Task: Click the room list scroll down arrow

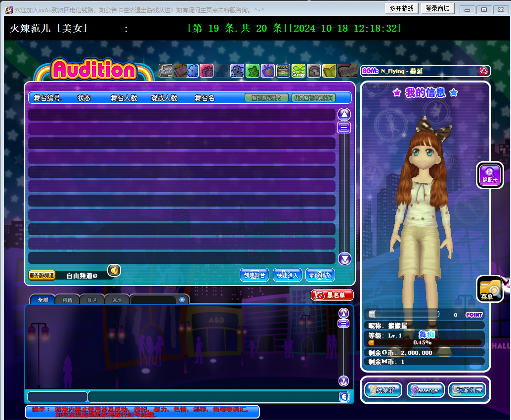Action: [x=344, y=258]
